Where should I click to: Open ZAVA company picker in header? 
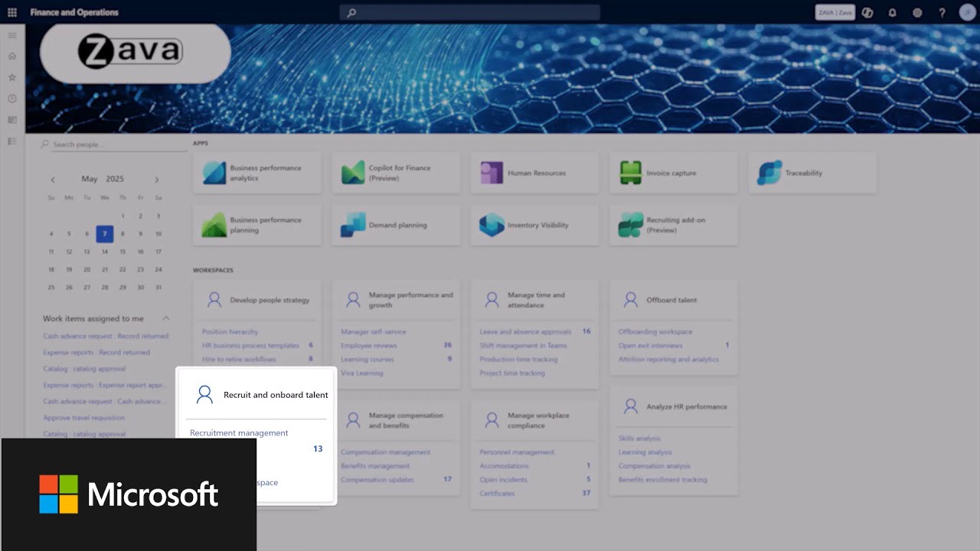pos(835,13)
